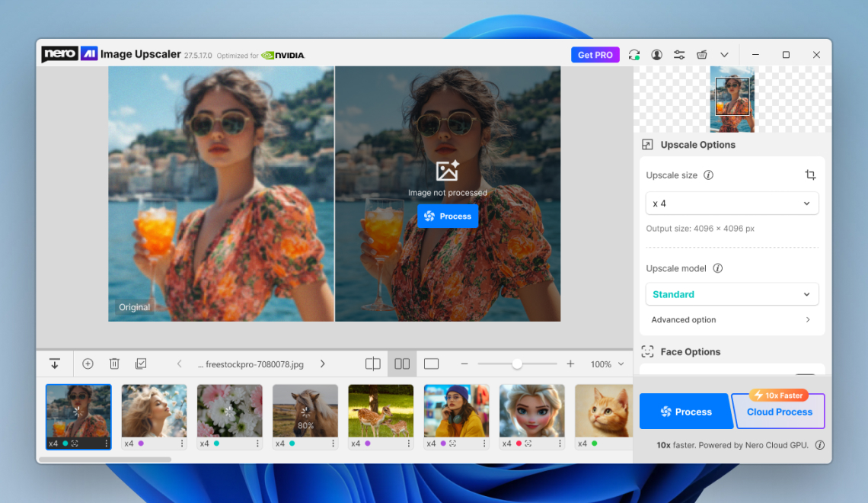The image size is (868, 503).
Task: Switch to single image view icon
Action: (x=431, y=364)
